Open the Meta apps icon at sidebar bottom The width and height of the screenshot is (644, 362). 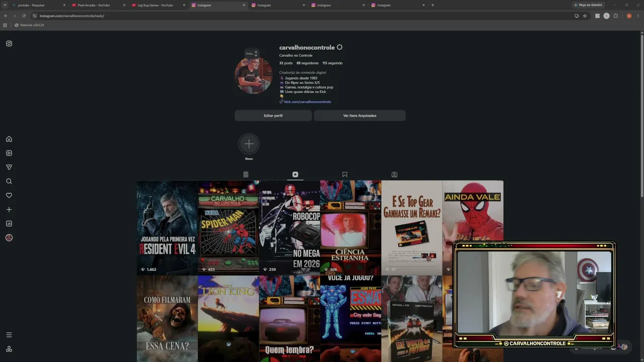(9, 349)
